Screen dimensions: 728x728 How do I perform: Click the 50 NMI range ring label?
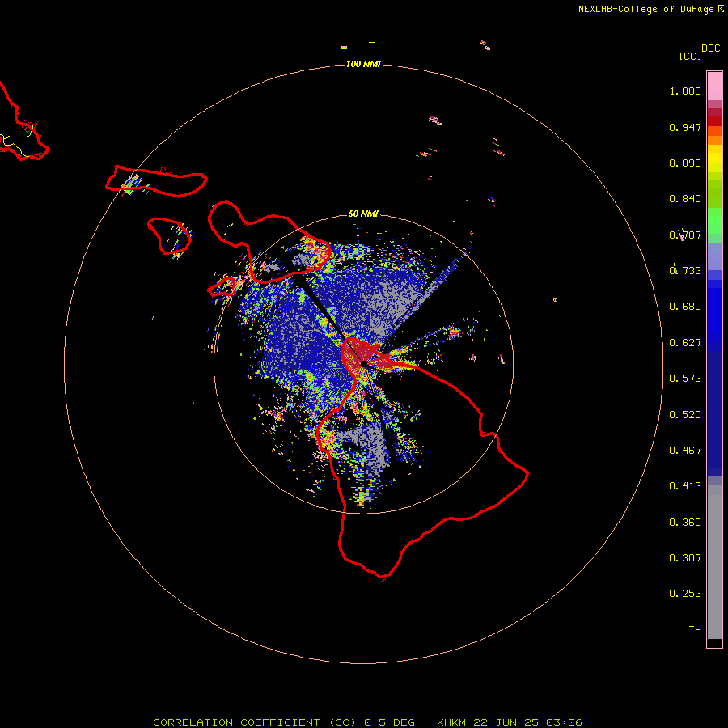[363, 214]
